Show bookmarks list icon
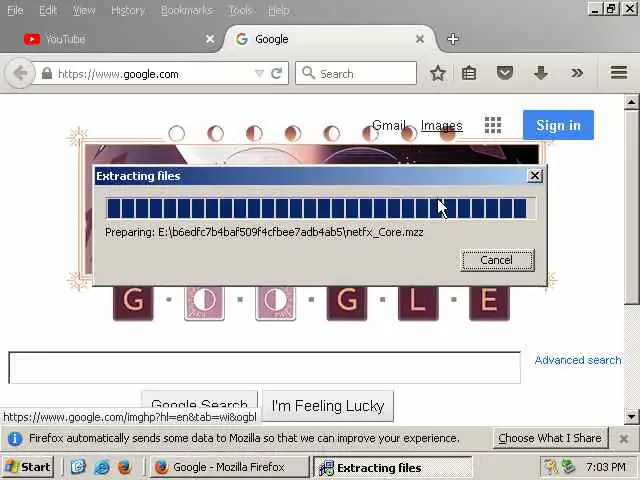Viewport: 640px width, 480px height. point(469,73)
